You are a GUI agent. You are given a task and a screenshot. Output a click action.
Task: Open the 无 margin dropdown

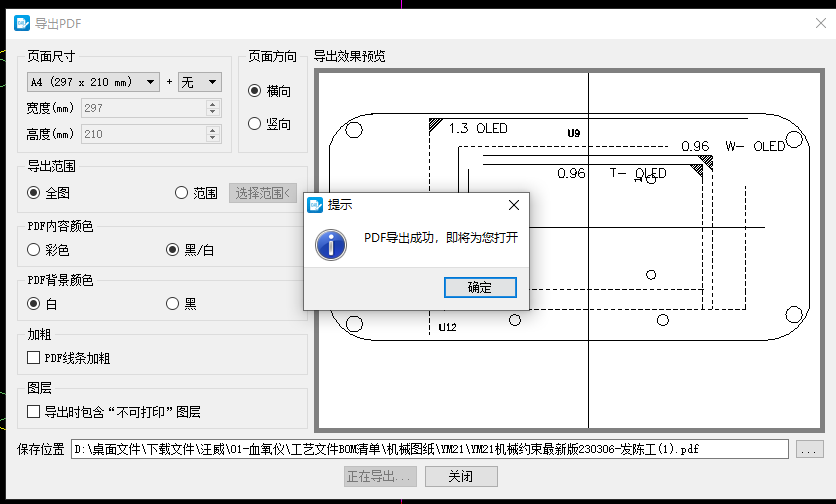coord(200,82)
